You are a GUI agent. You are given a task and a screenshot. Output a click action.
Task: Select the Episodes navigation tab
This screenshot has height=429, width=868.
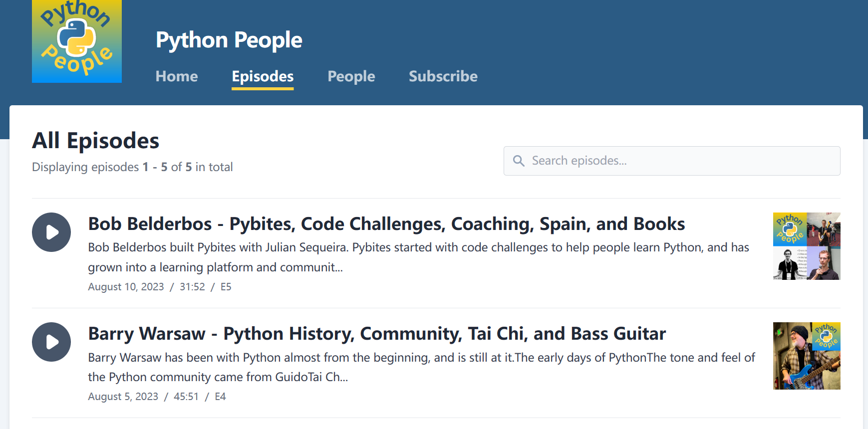click(263, 76)
